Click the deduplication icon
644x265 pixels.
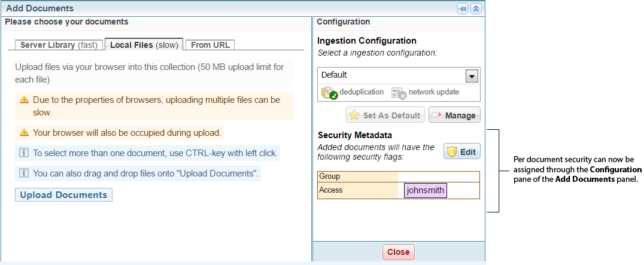click(329, 93)
